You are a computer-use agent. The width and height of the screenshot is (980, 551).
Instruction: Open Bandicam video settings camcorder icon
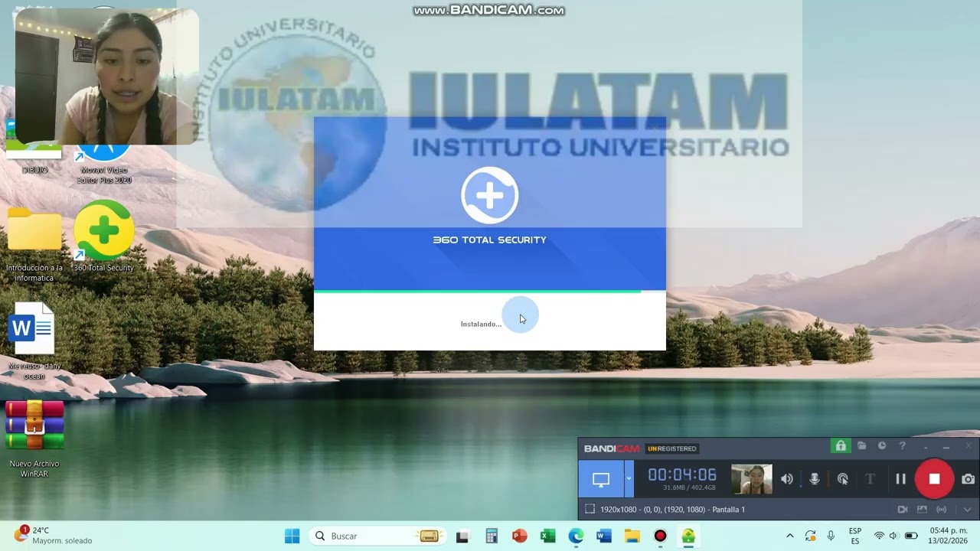click(x=903, y=510)
